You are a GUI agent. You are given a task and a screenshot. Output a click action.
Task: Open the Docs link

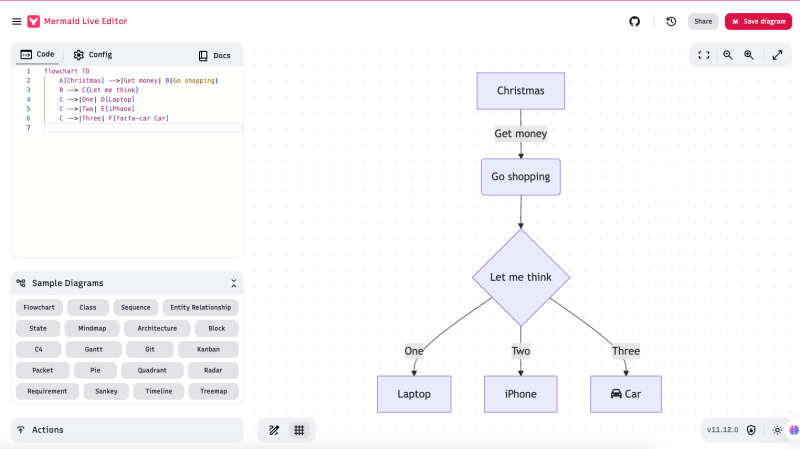(214, 55)
